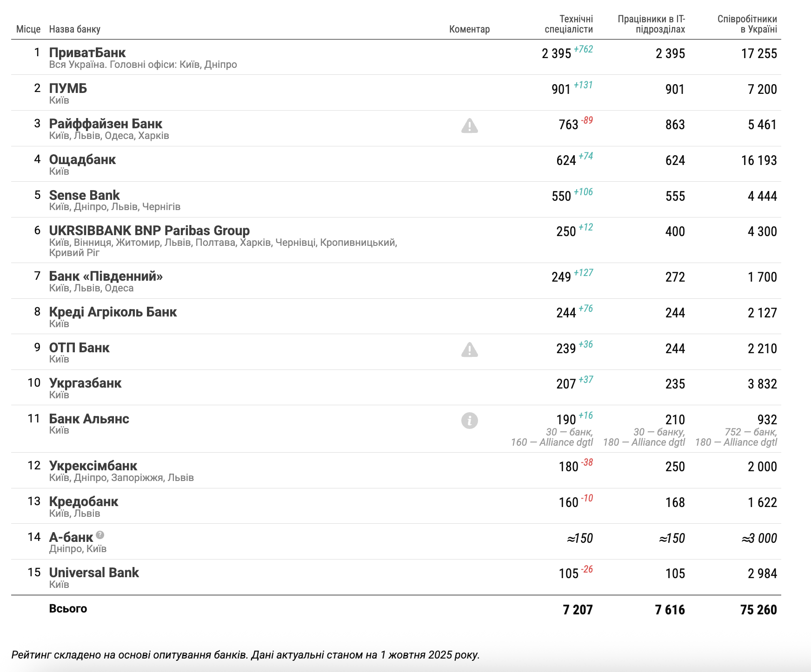Viewport: 811px width, 672px height.
Task: Click the Місце column header
Action: click(x=28, y=29)
